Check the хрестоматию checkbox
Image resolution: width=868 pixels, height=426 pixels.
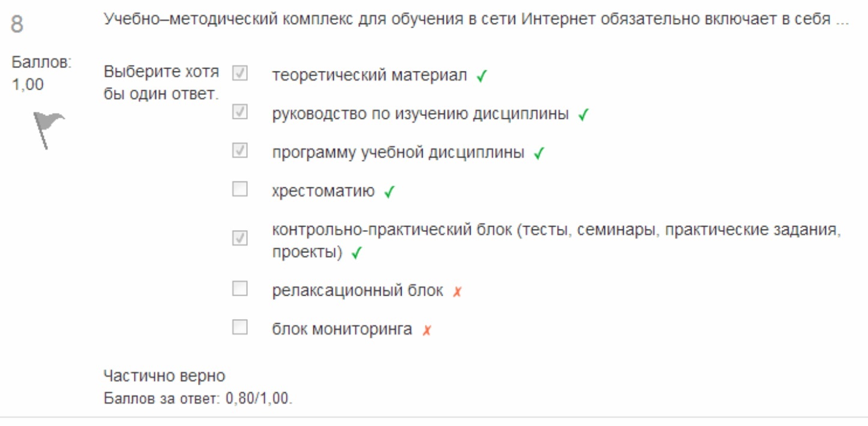tap(240, 189)
